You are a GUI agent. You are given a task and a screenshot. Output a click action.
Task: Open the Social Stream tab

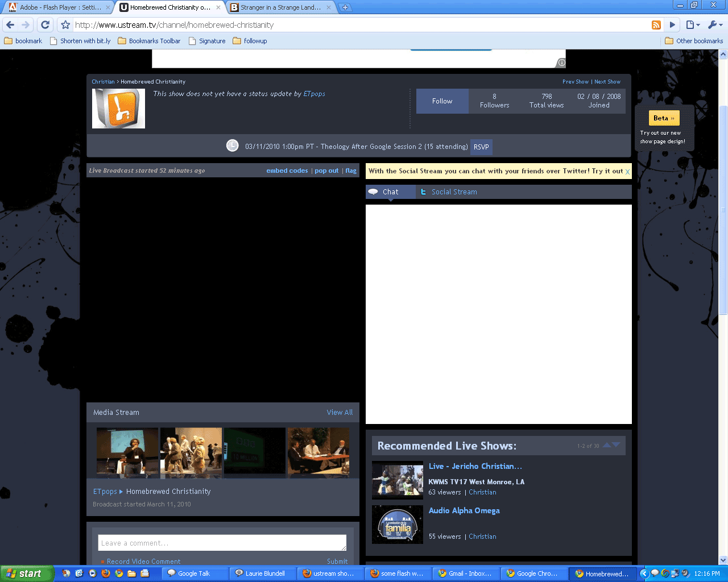454,192
